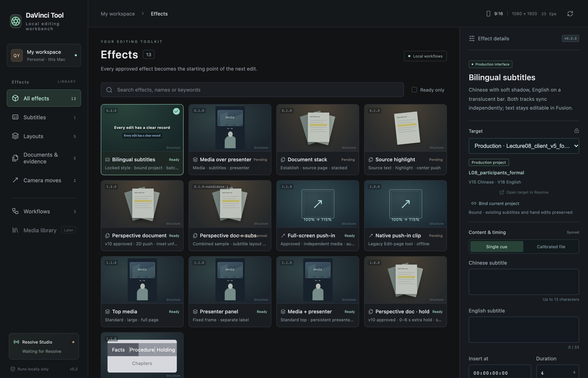Click the Subtitles sidebar icon

click(x=15, y=117)
